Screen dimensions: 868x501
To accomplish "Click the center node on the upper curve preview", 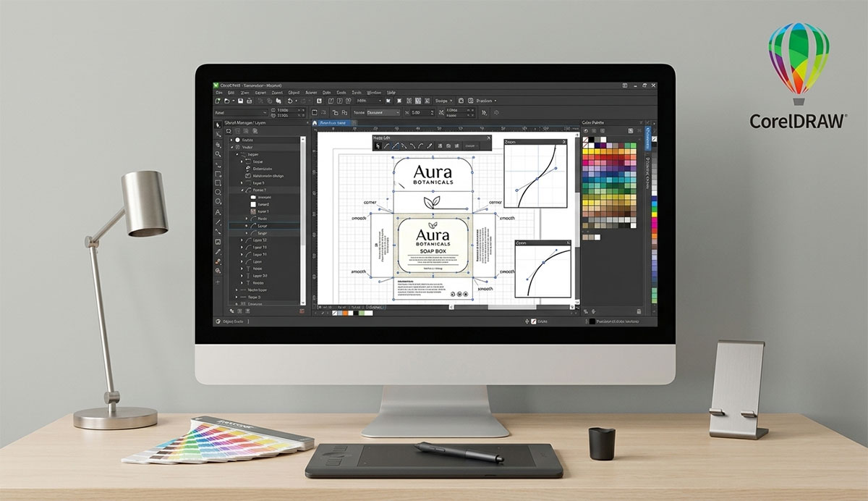I will (537, 179).
